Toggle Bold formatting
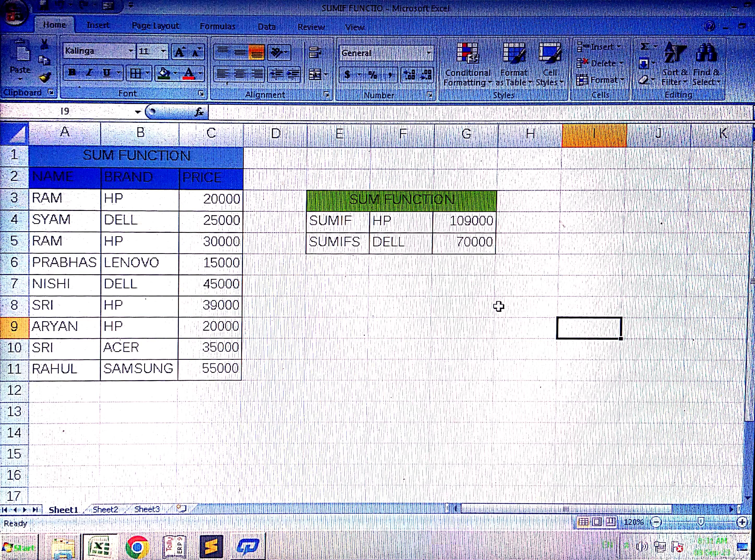Image resolution: width=755 pixels, height=560 pixels. [x=72, y=72]
